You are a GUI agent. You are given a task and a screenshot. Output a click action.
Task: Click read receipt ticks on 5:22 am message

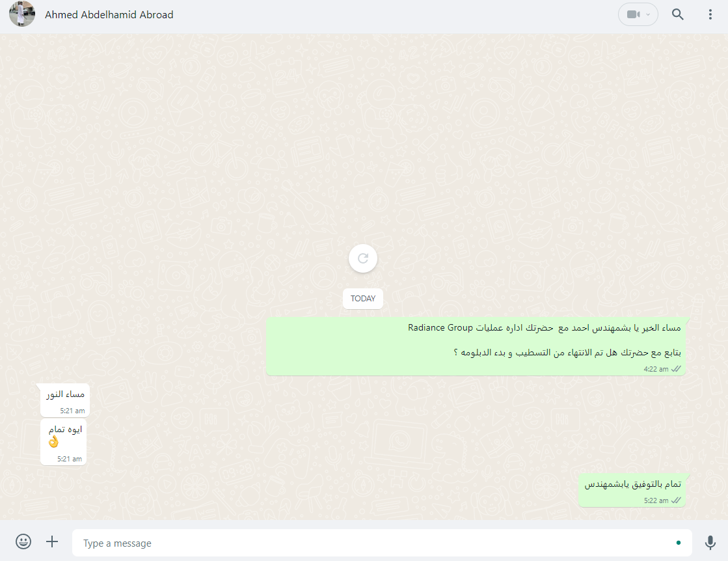tap(676, 500)
